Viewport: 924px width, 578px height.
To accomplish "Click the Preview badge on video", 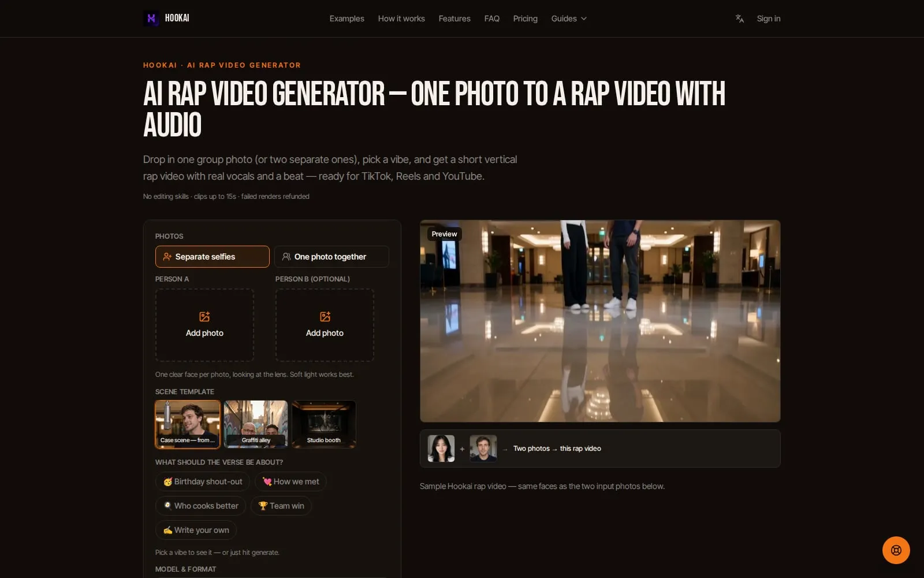I will point(444,234).
